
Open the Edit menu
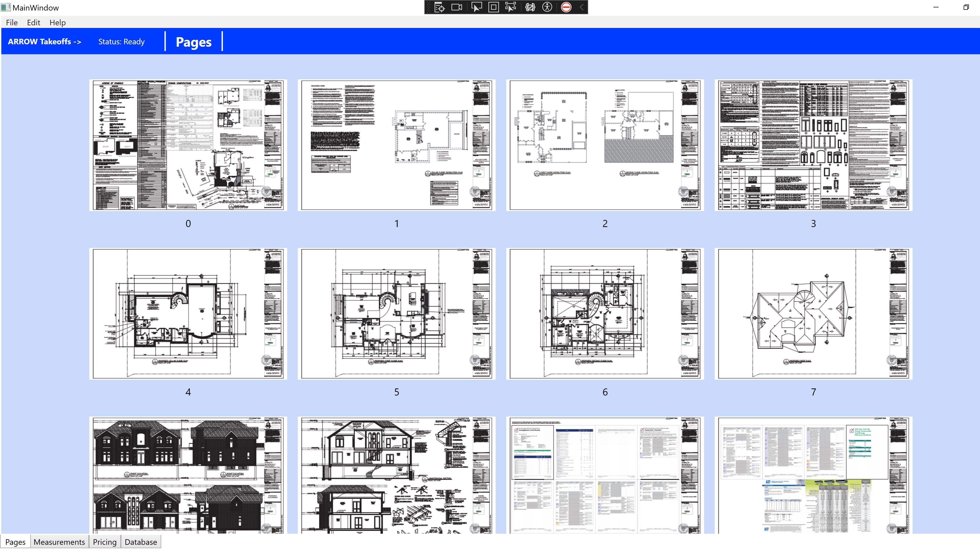tap(34, 22)
